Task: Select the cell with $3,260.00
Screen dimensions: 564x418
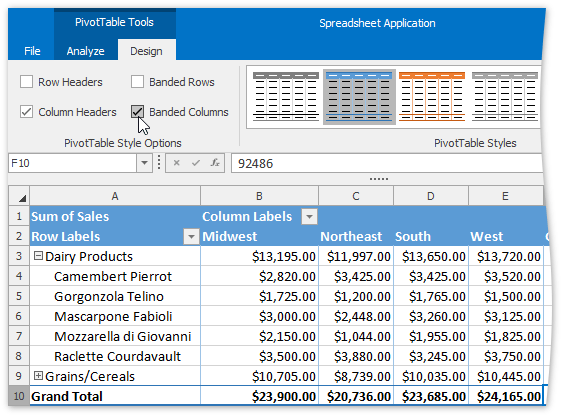Action: (x=431, y=316)
